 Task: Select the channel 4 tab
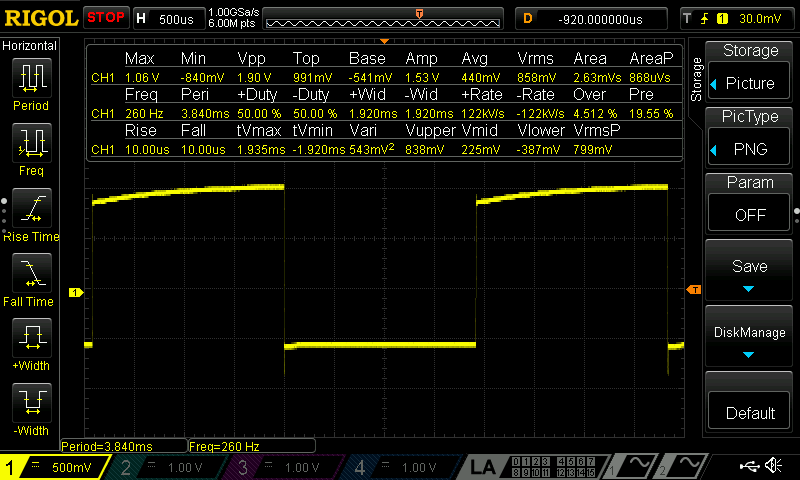tap(404, 467)
